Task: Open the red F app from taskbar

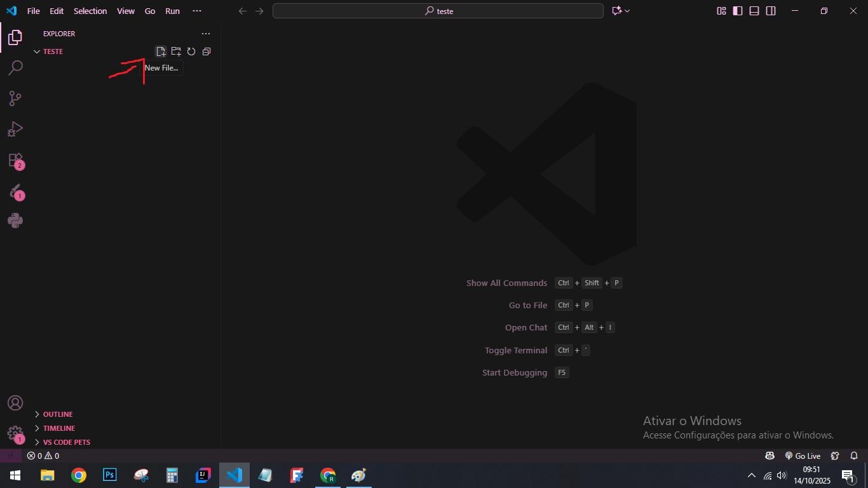Action: click(297, 475)
